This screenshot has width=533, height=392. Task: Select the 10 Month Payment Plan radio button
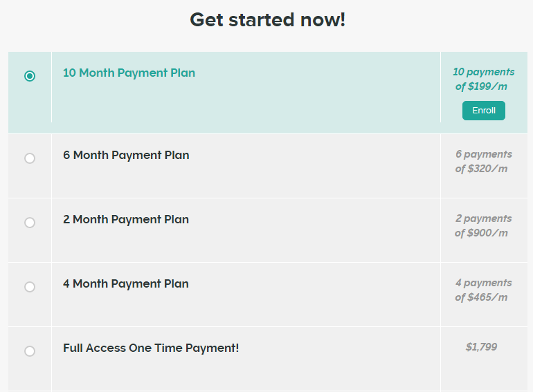(30, 76)
